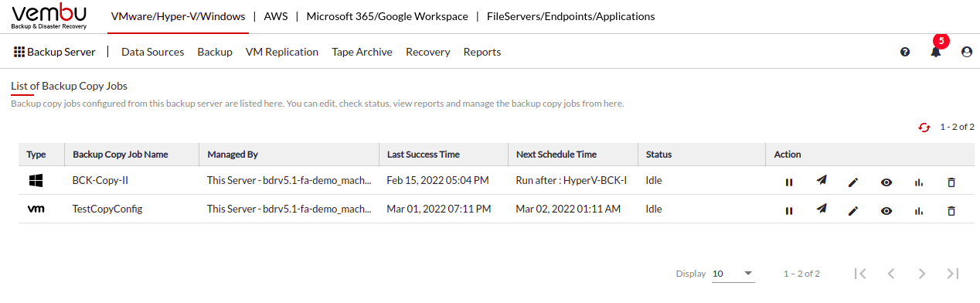Click the TestCopyConfig job name

[107, 209]
